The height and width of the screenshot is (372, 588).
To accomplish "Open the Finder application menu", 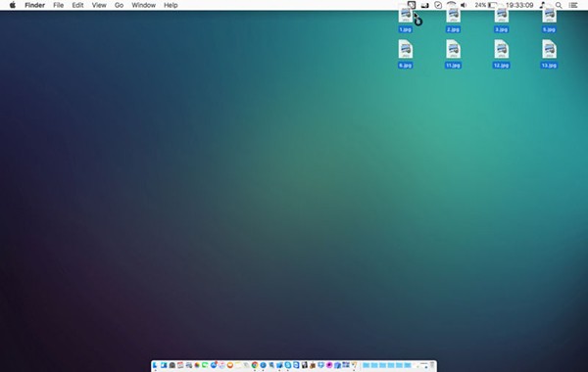I will [35, 5].
